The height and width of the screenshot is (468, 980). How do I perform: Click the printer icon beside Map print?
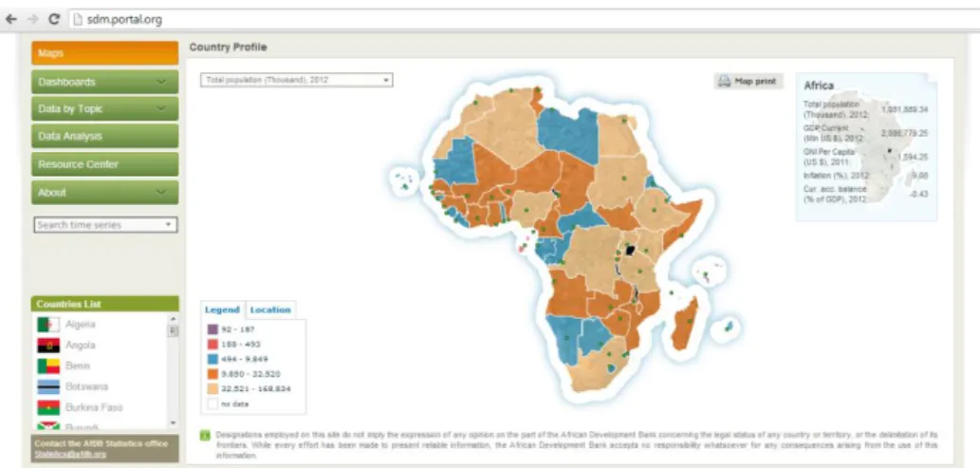click(x=724, y=82)
